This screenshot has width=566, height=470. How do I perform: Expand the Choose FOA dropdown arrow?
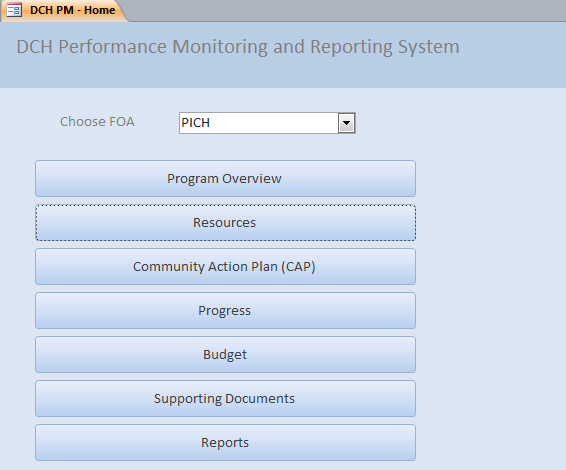tap(346, 123)
